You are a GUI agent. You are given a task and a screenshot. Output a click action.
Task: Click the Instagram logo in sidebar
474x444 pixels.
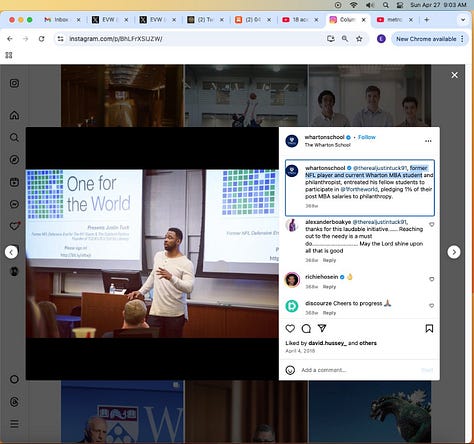pyautogui.click(x=14, y=83)
